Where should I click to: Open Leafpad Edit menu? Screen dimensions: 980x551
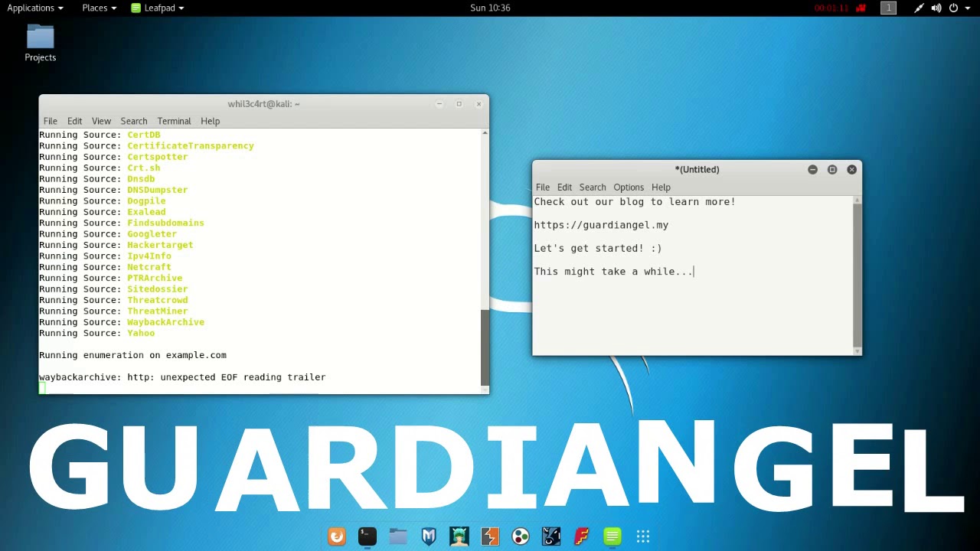[564, 187]
